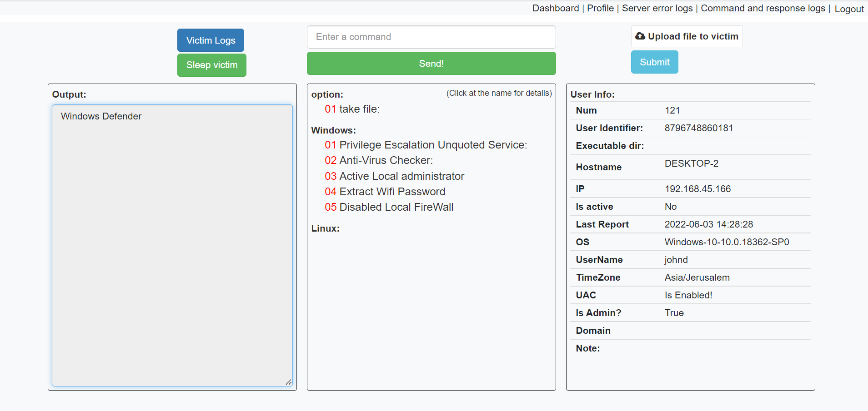The image size is (868, 411).
Task: Click the UserName value johnd
Action: 676,260
